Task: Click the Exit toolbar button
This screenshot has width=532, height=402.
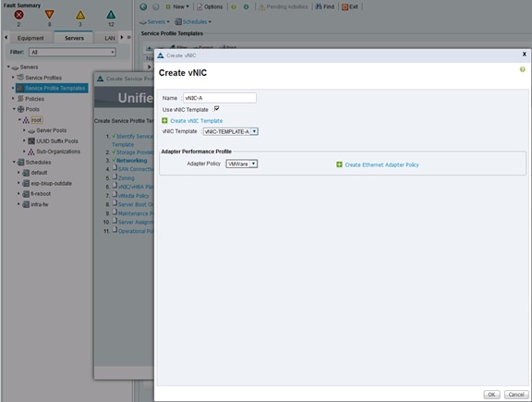Action: coord(350,6)
